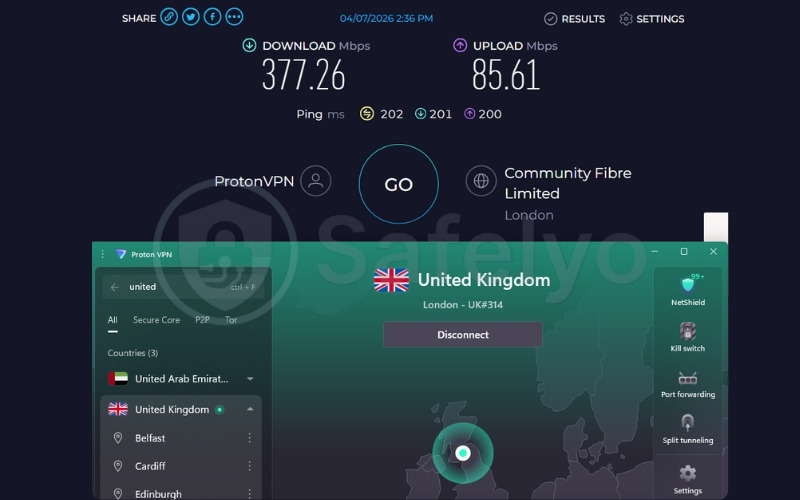Select the Community Fibre Limited server name
This screenshot has width=800, height=500.
[568, 183]
